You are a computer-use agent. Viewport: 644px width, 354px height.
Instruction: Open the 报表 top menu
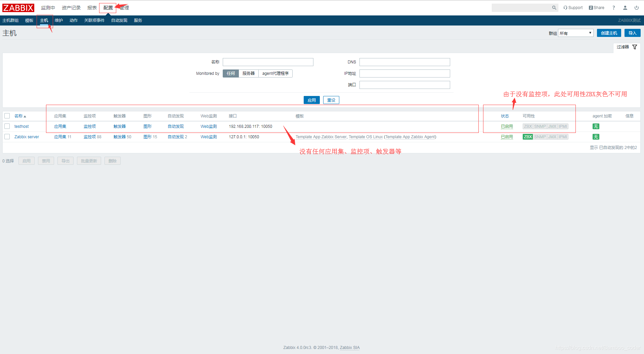click(92, 8)
